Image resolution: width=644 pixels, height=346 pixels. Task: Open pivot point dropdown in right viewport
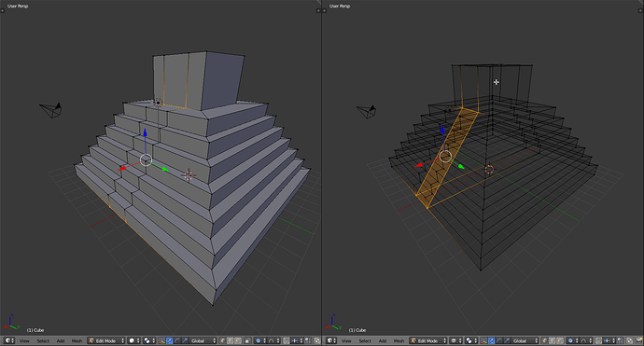click(471, 340)
